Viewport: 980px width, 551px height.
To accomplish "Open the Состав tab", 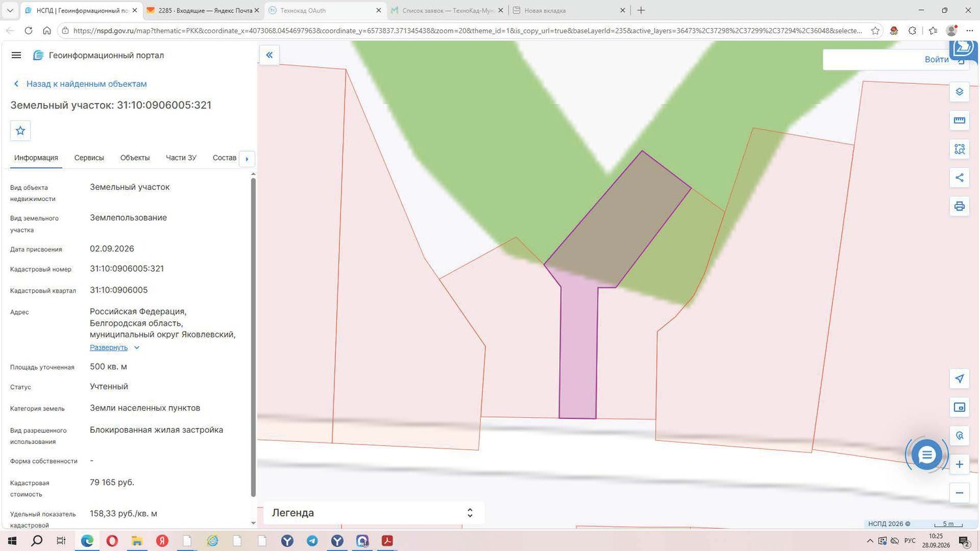I will [x=225, y=158].
